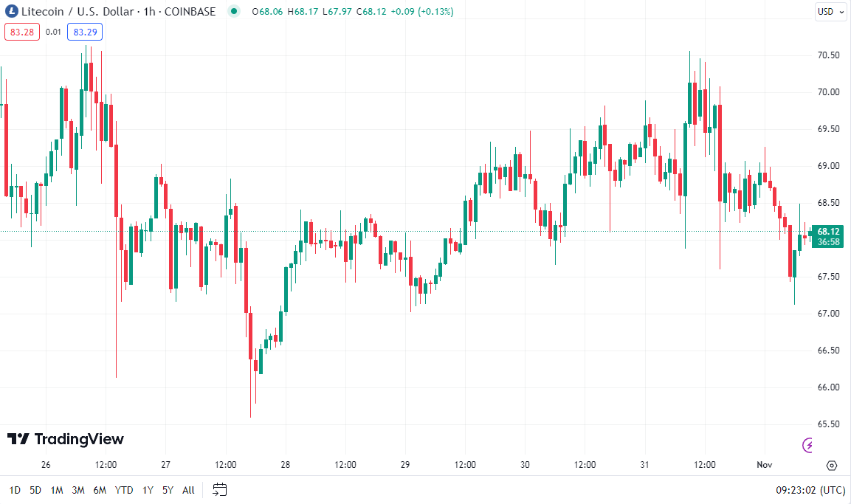Click the Nov date on time axis

tap(764, 465)
